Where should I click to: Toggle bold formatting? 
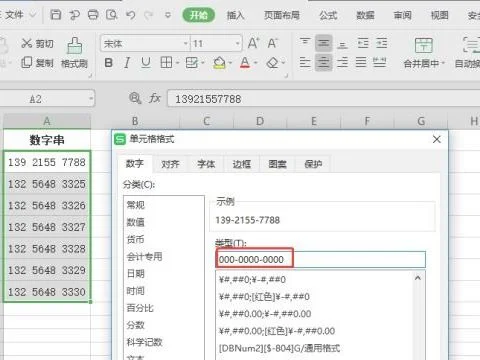click(x=108, y=63)
